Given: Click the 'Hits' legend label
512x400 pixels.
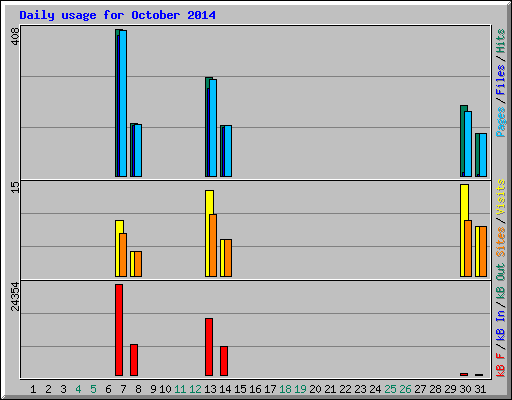Looking at the screenshot, I should (x=501, y=41).
